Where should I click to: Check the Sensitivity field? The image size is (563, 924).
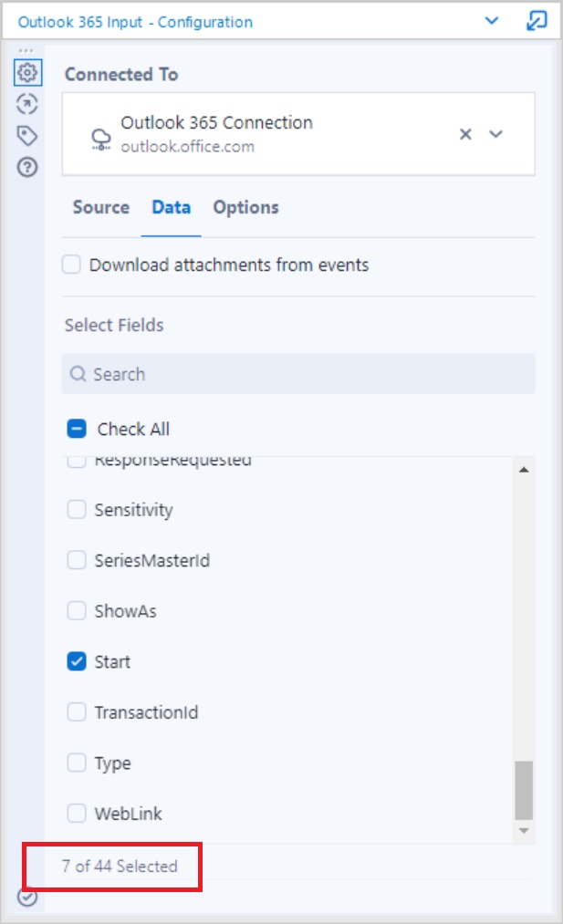(77, 509)
